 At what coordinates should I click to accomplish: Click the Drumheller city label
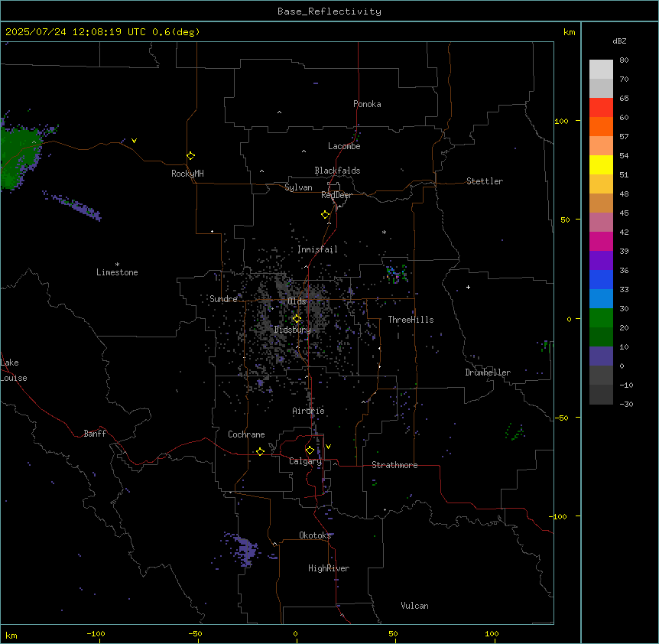(x=488, y=372)
